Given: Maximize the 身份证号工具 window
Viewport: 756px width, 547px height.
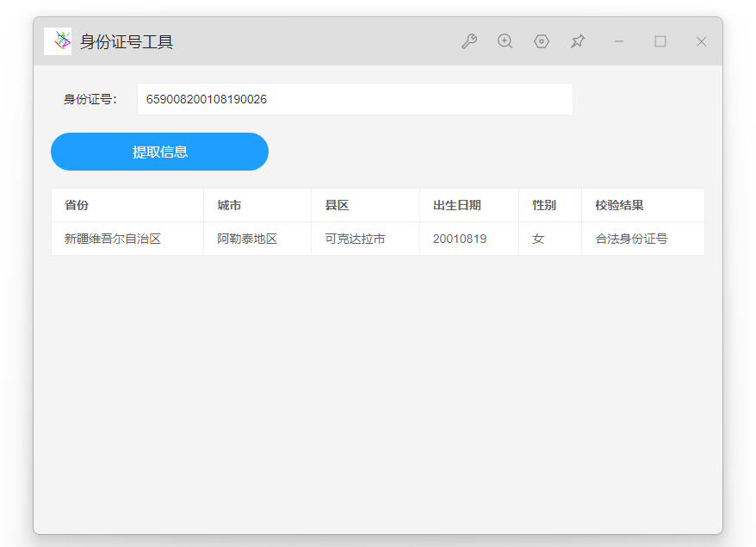Looking at the screenshot, I should 660,41.
